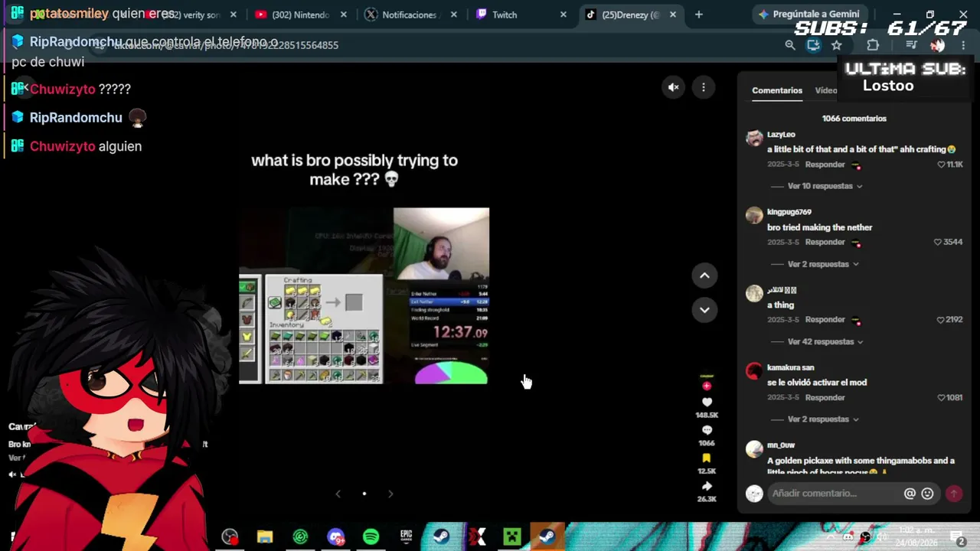Switch to the X Notificaciones browser tab
The height and width of the screenshot is (551, 980).
point(408,15)
